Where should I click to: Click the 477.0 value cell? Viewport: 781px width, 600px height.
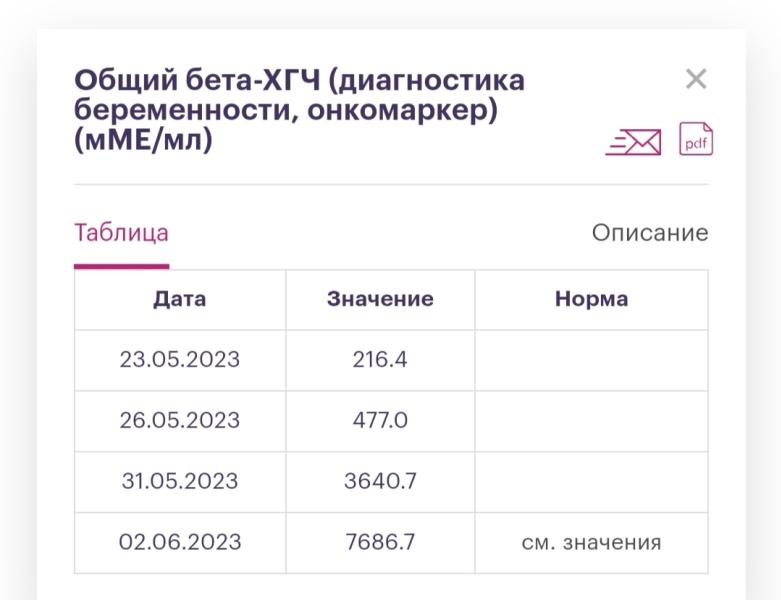click(380, 421)
